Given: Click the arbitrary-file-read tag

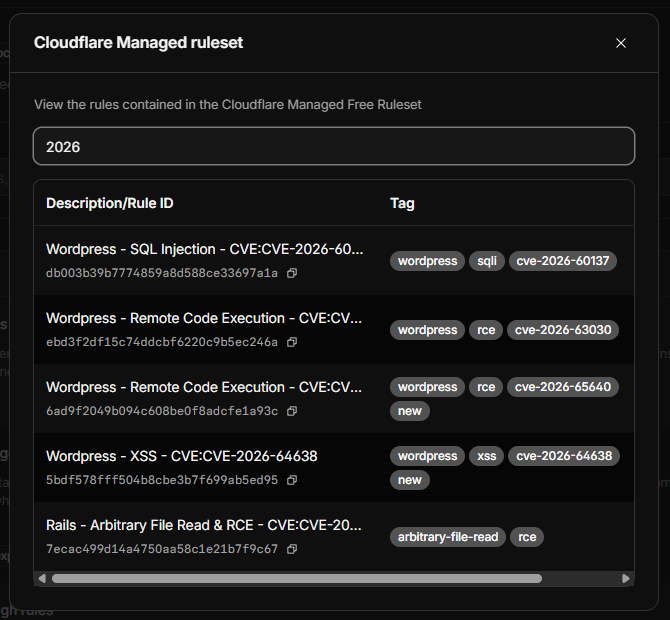Looking at the screenshot, I should [x=448, y=537].
